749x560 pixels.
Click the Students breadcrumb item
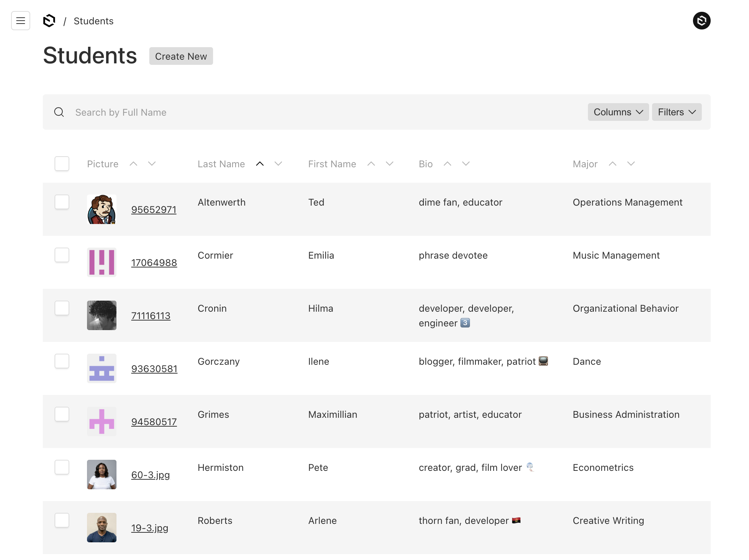click(94, 21)
